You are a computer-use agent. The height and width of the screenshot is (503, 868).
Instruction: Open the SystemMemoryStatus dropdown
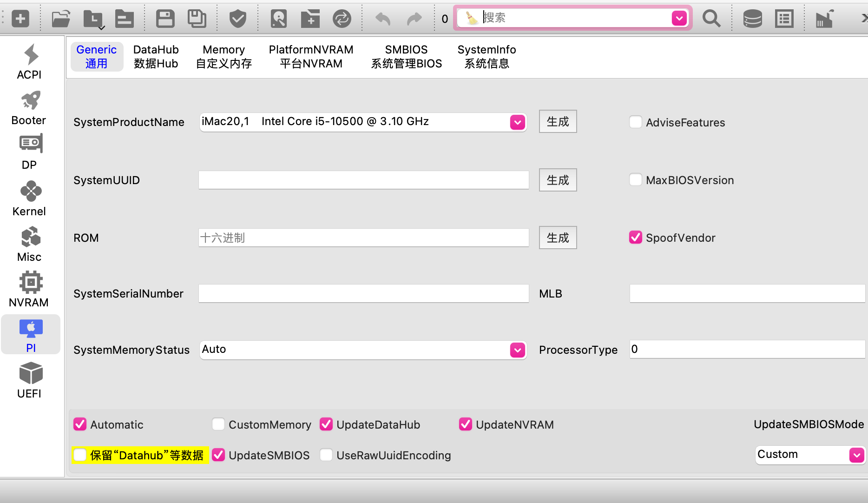point(517,350)
